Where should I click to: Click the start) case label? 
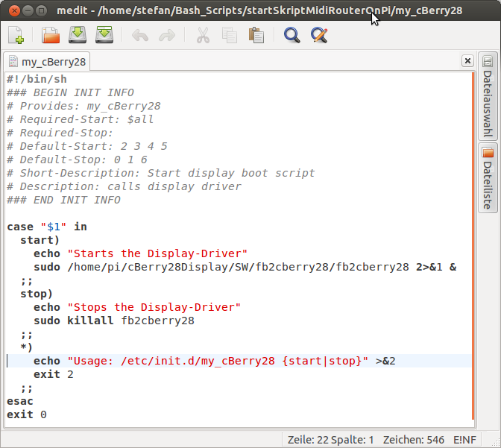(x=40, y=240)
